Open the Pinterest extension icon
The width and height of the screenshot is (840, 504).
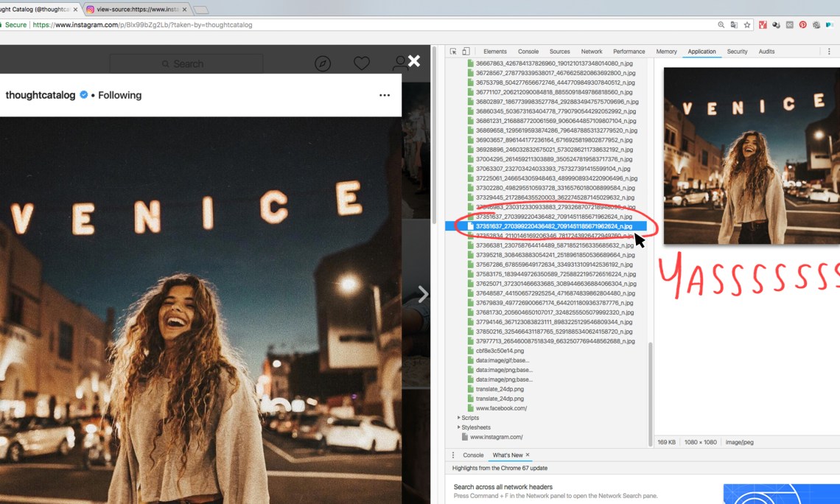(802, 24)
